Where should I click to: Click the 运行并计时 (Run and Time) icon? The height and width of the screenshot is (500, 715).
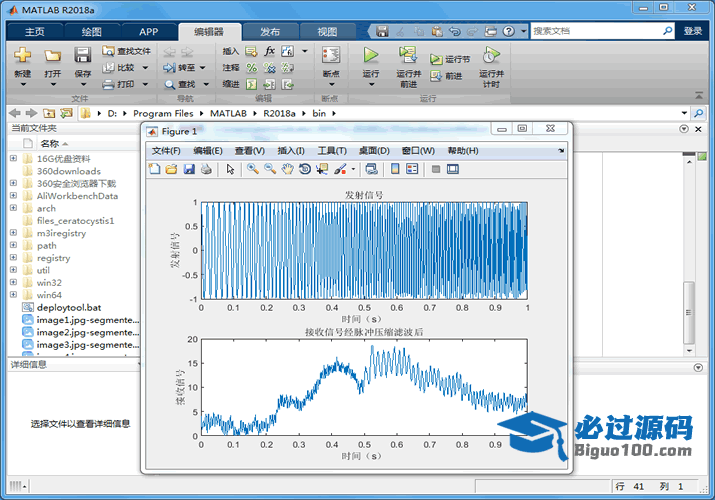point(491,55)
